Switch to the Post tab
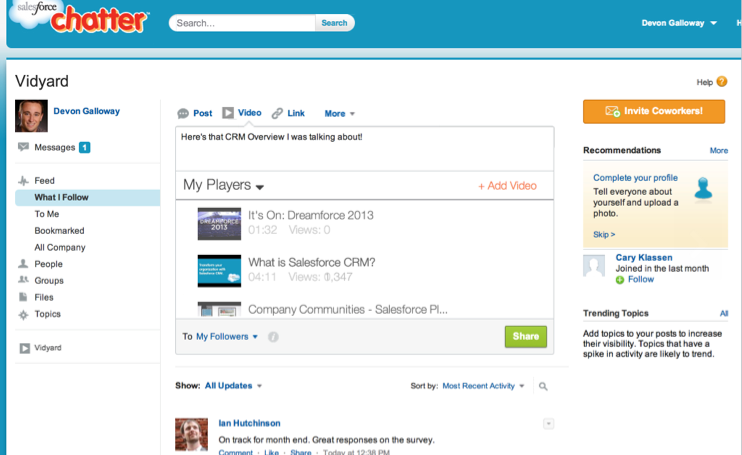Viewport: 742px width, 455px height. (x=203, y=114)
